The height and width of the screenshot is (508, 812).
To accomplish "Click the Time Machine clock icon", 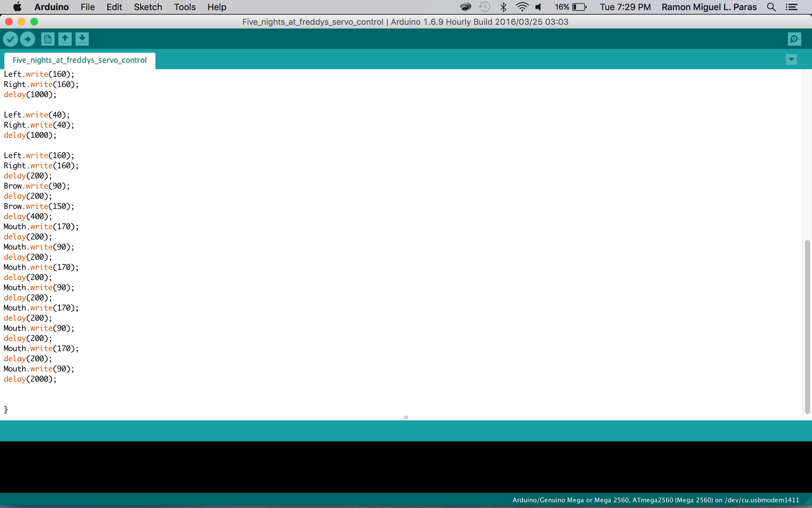I will (x=484, y=7).
